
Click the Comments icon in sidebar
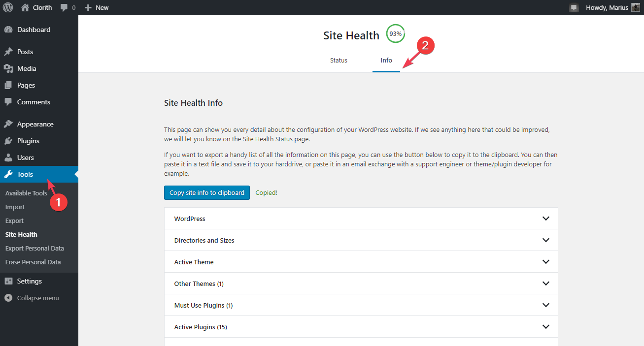[8, 102]
